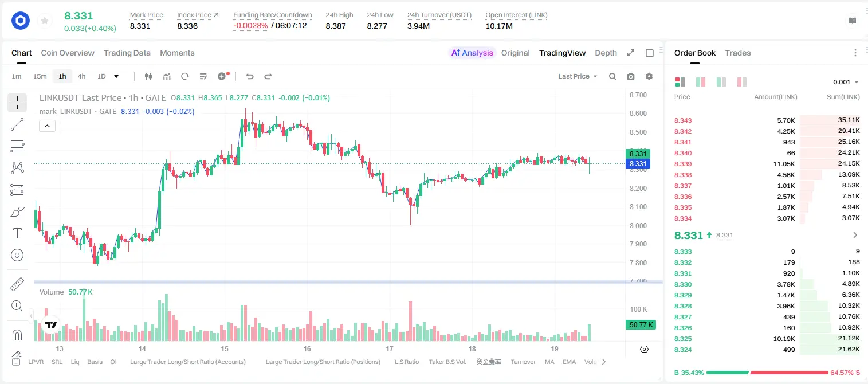Show only buy orders in order book
Image resolution: width=868 pixels, height=384 pixels.
pyautogui.click(x=721, y=82)
